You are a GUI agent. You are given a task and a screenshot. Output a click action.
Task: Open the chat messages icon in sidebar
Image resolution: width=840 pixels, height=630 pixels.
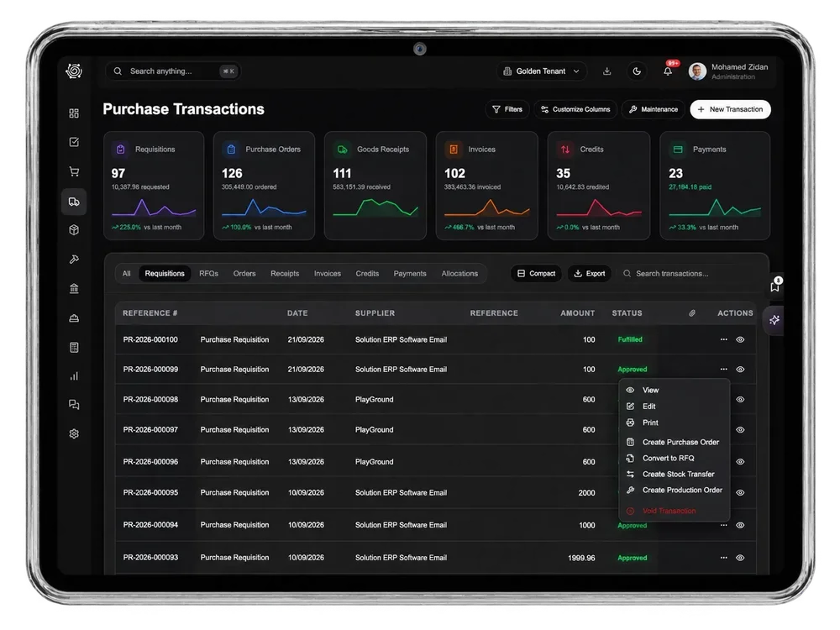74,405
